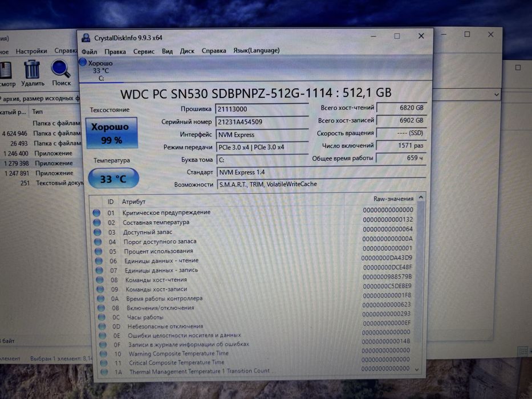Viewport: 532px width, 399px height.
Task: Click status icon for Доступный запас row
Action: coord(98,233)
